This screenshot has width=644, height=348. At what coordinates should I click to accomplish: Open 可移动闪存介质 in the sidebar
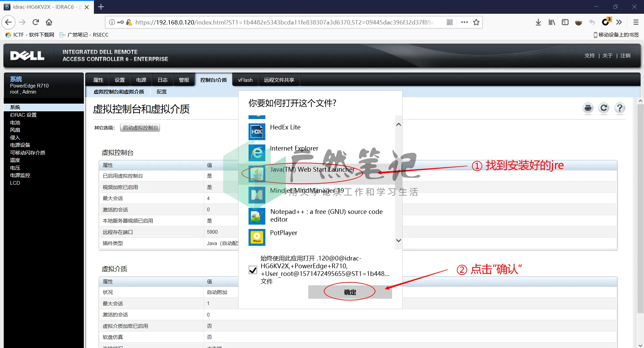[x=28, y=153]
